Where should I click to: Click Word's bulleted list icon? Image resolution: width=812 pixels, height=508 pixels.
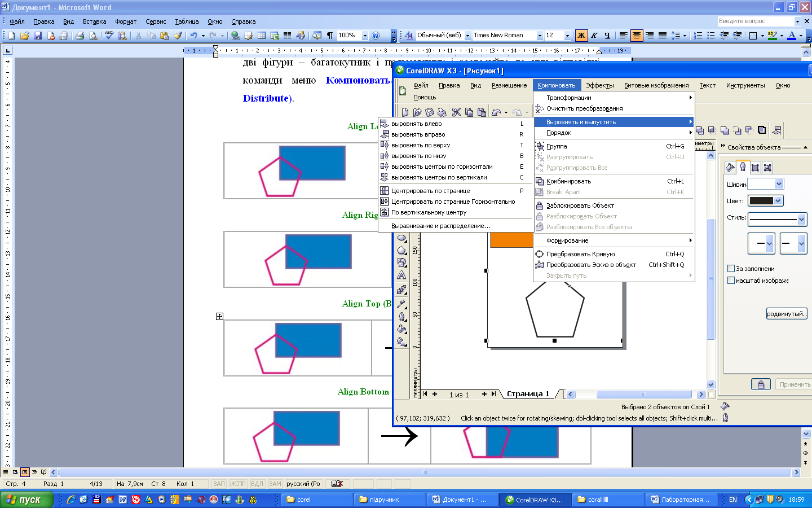point(711,36)
